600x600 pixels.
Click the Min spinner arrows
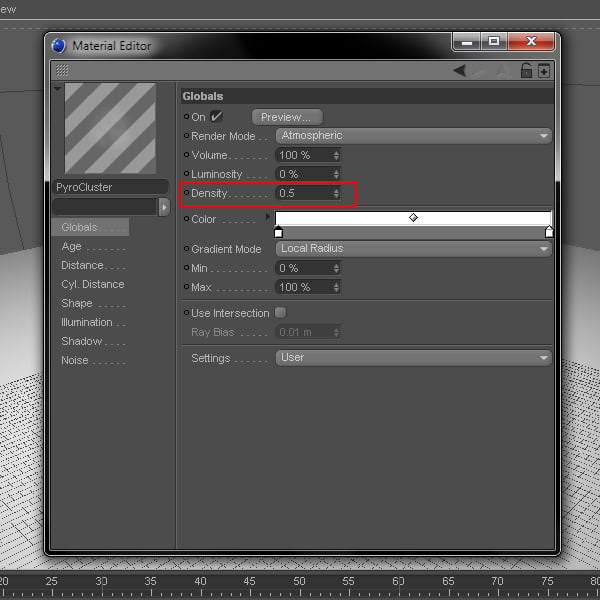click(x=336, y=268)
